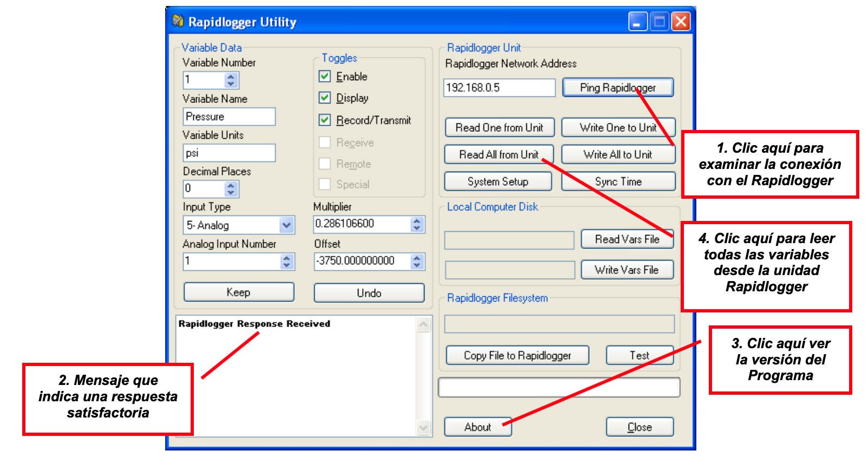Click the Variable Units field with psi
Screen dimensions: 868x457
click(230, 153)
